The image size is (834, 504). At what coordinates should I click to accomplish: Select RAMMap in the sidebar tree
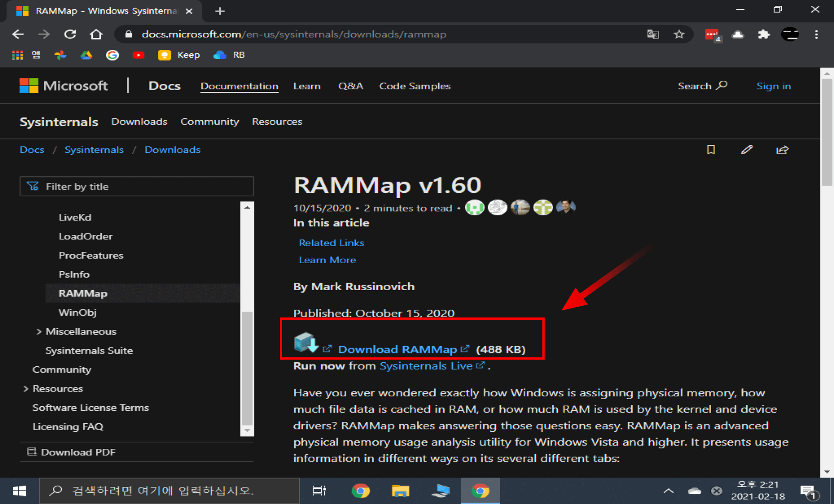coord(83,293)
